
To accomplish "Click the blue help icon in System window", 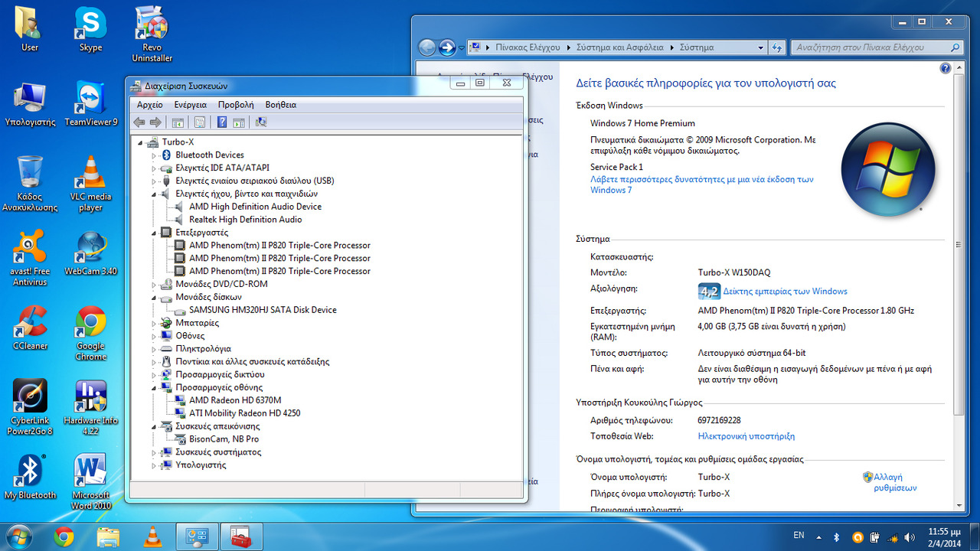I will point(945,68).
